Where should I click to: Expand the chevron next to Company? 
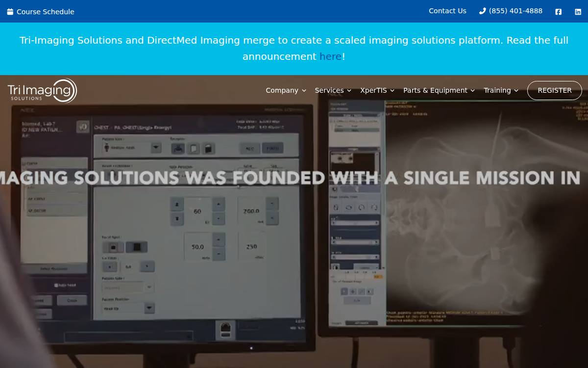(x=304, y=91)
